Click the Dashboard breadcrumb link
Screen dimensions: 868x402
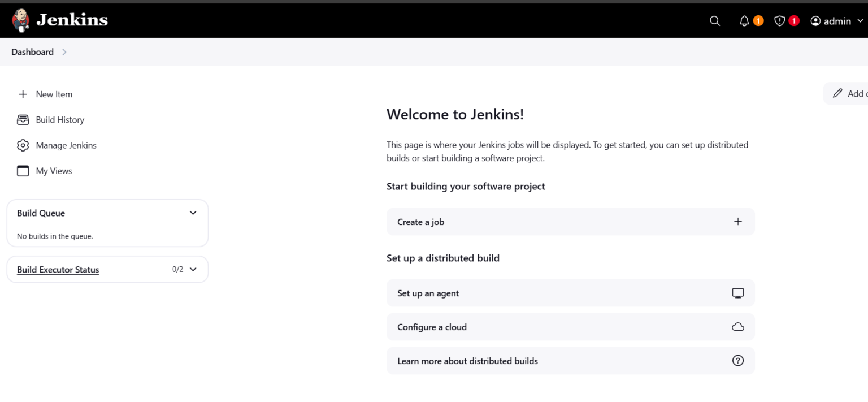pyautogui.click(x=32, y=51)
